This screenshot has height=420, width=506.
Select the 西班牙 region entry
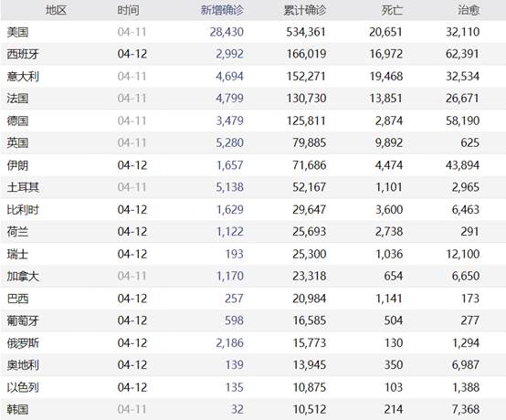coord(23,54)
